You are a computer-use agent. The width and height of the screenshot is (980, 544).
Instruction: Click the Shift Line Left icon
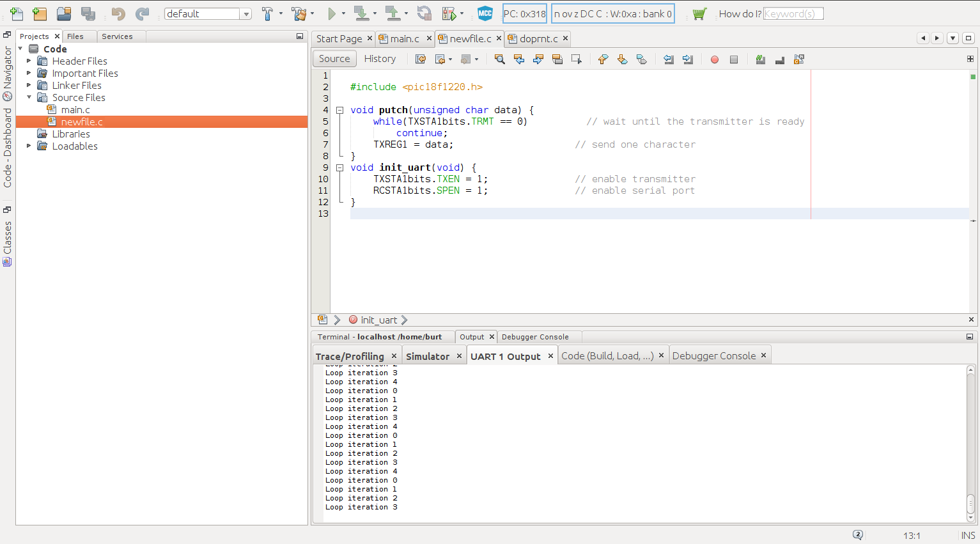tap(669, 59)
